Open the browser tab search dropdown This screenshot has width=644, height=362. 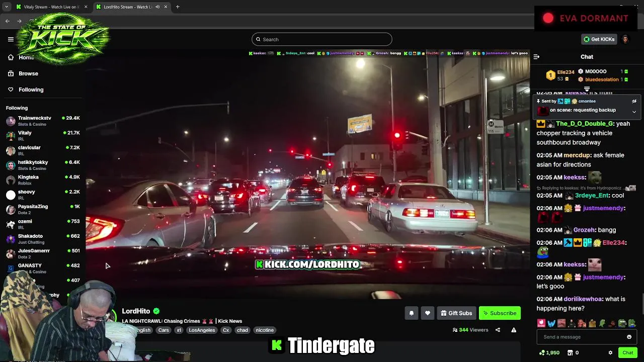6,7
